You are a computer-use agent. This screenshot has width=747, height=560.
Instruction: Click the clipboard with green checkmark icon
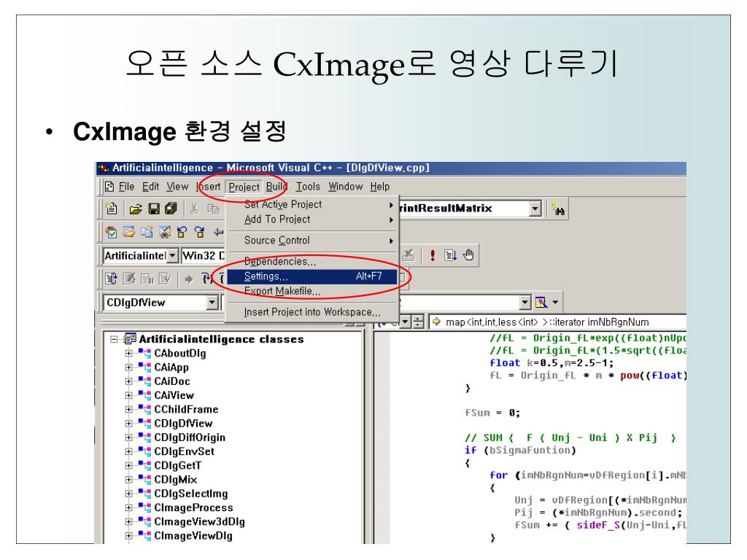(111, 232)
